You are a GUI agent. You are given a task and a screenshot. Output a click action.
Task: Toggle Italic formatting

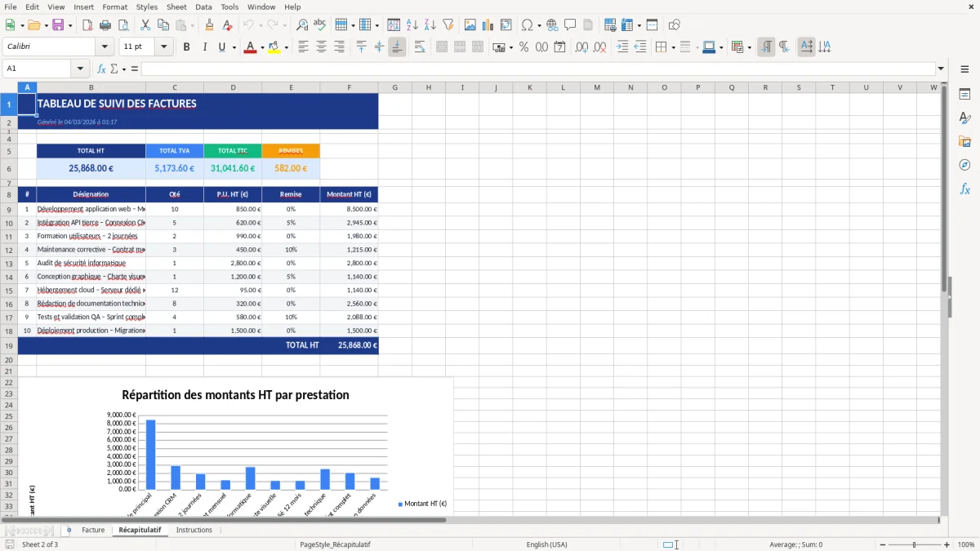tap(204, 47)
